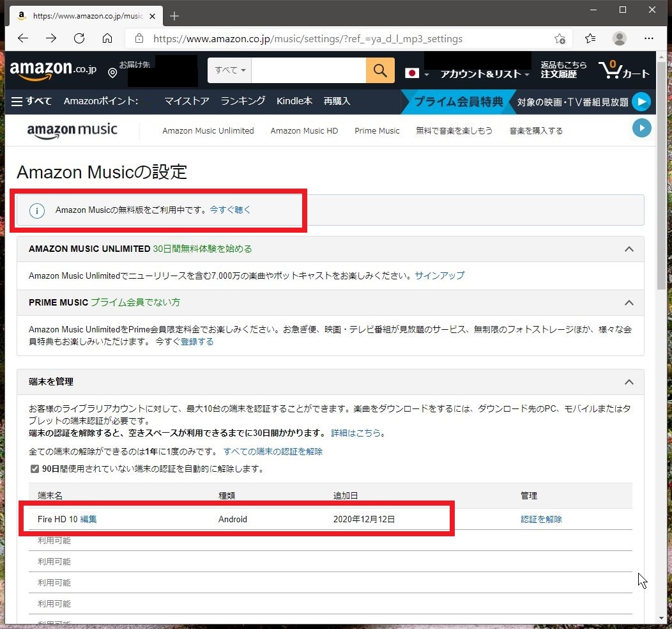This screenshot has height=629, width=672.
Task: Submit search with the magnifier button
Action: point(380,70)
